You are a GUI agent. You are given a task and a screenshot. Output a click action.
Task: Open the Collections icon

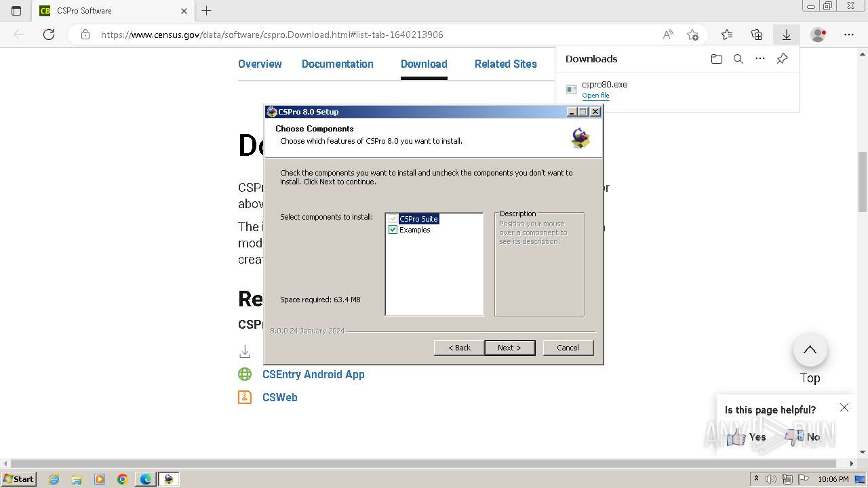(x=757, y=35)
